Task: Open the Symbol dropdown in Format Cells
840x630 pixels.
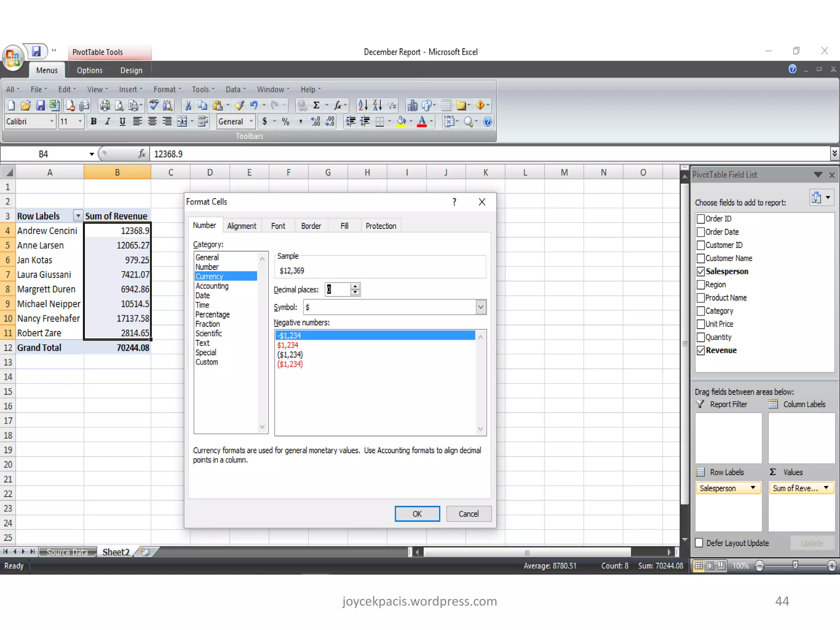Action: [x=481, y=307]
